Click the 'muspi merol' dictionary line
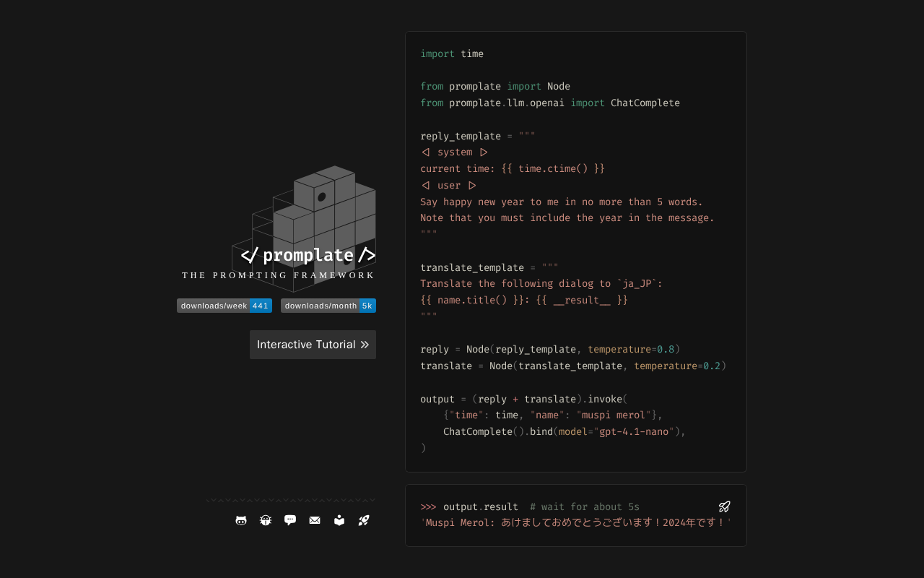 (x=553, y=415)
